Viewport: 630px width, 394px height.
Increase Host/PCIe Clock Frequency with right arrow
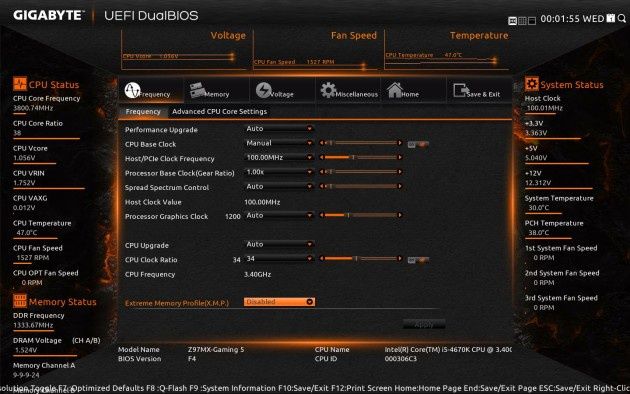tap(399, 157)
